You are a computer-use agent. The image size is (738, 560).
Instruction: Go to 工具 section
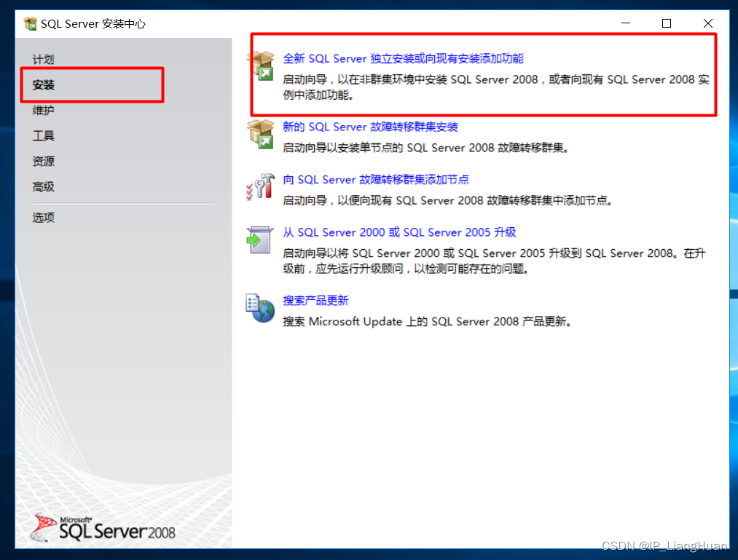click(43, 136)
